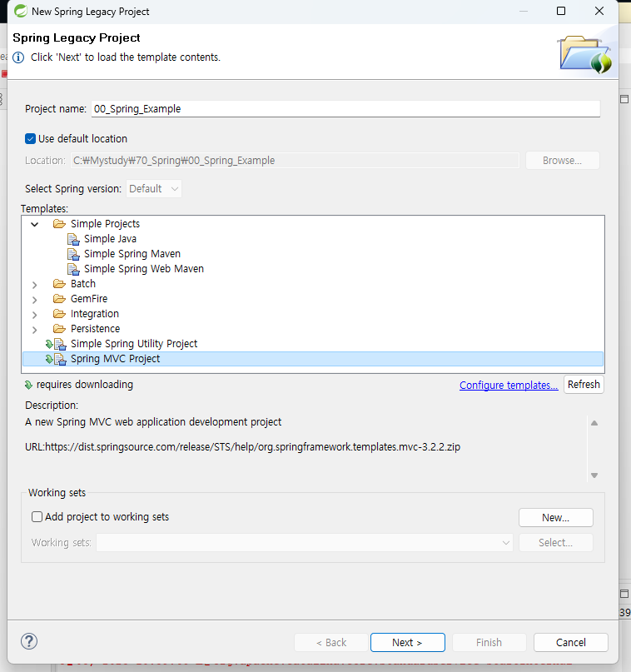Uncheck Use default location

point(30,139)
